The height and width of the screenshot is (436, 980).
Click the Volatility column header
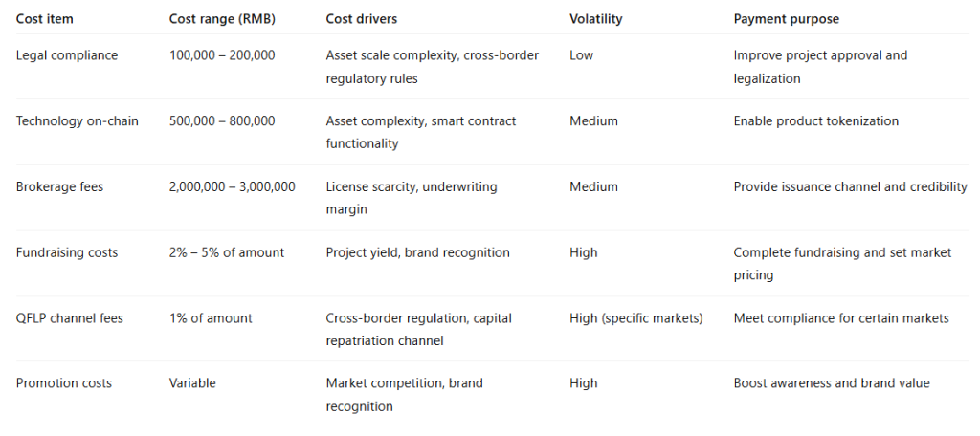coord(595,19)
